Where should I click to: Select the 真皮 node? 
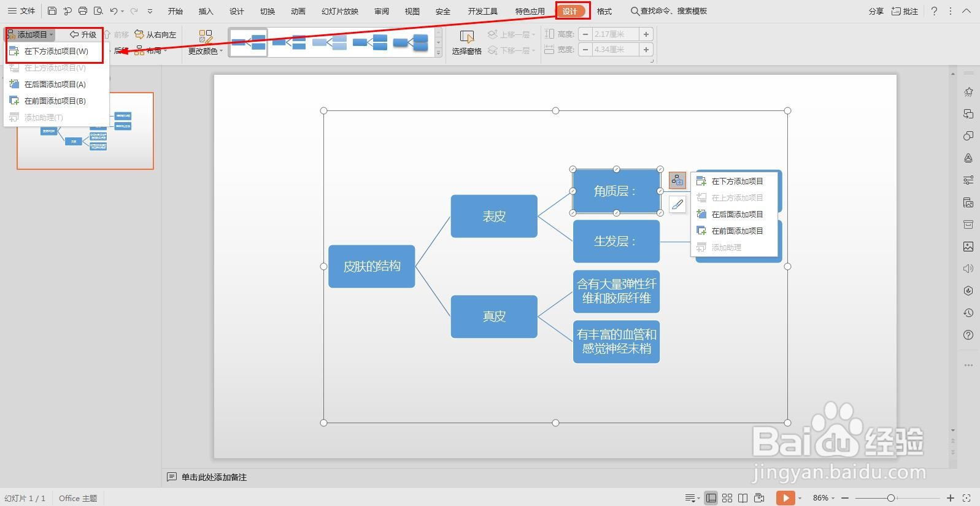(x=494, y=316)
